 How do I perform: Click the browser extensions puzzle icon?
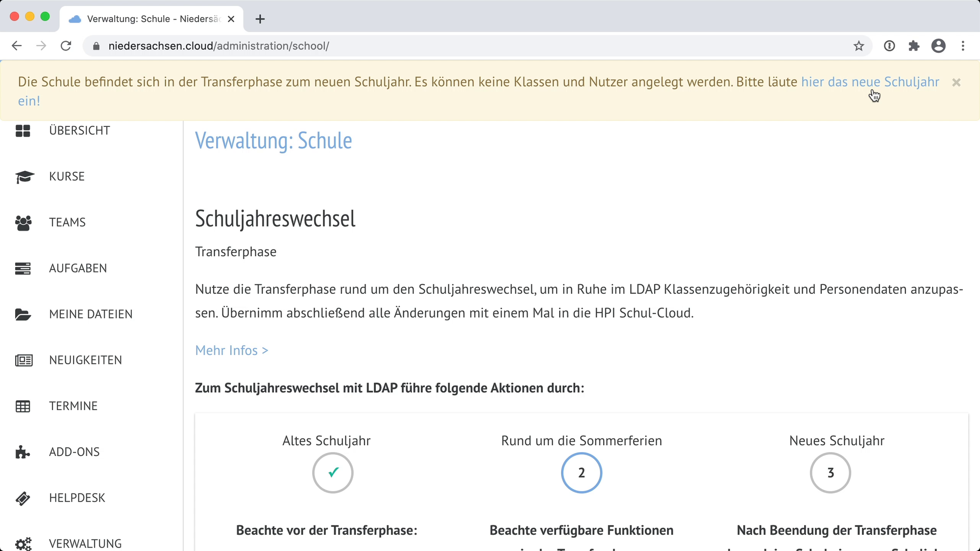pyautogui.click(x=914, y=46)
